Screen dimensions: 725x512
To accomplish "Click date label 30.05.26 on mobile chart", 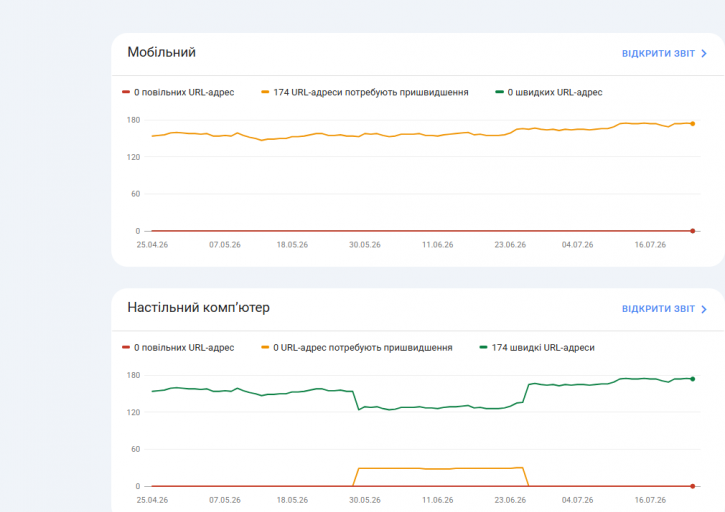I will pos(365,245).
